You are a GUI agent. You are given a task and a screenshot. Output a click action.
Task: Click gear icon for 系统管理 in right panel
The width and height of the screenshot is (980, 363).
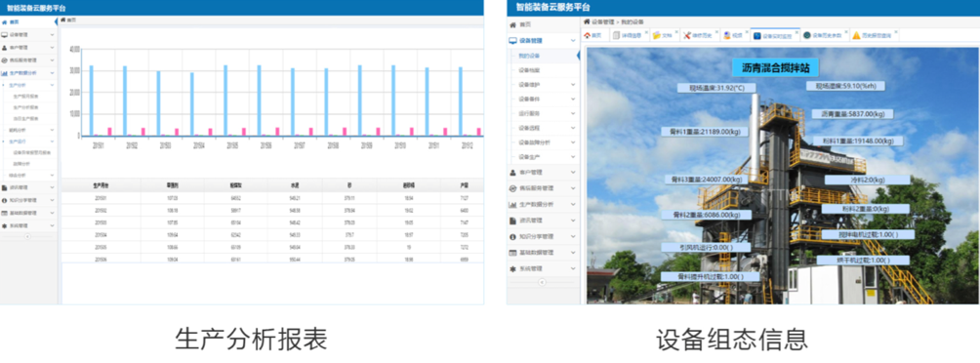[x=513, y=268]
